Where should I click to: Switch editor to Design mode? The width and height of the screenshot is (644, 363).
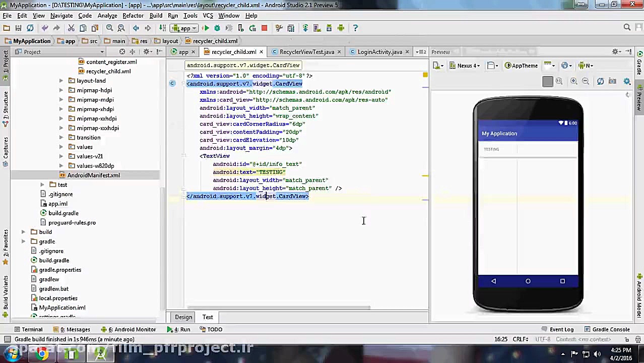(x=183, y=317)
